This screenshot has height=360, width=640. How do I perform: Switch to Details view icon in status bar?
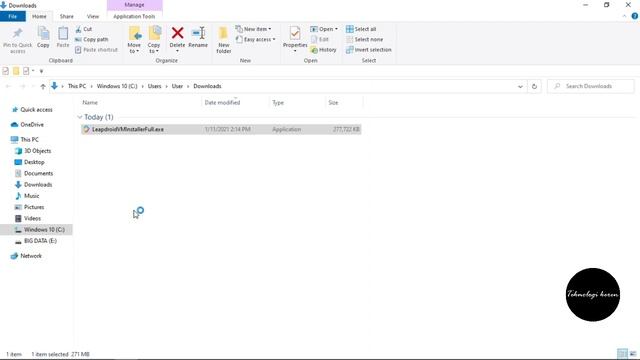pyautogui.click(x=622, y=354)
